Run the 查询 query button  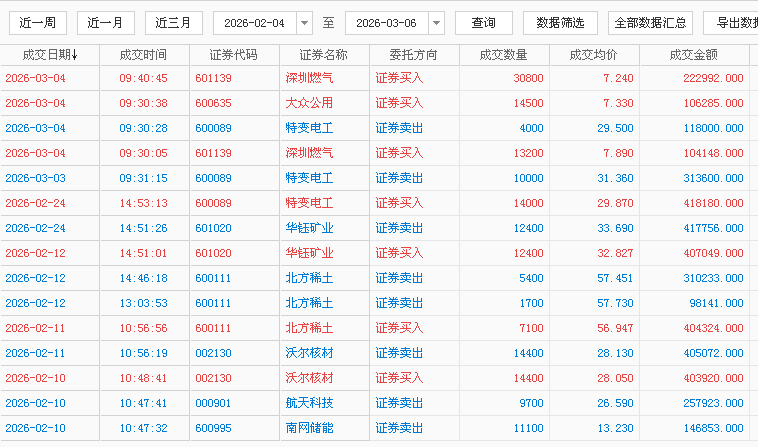pyautogui.click(x=483, y=23)
